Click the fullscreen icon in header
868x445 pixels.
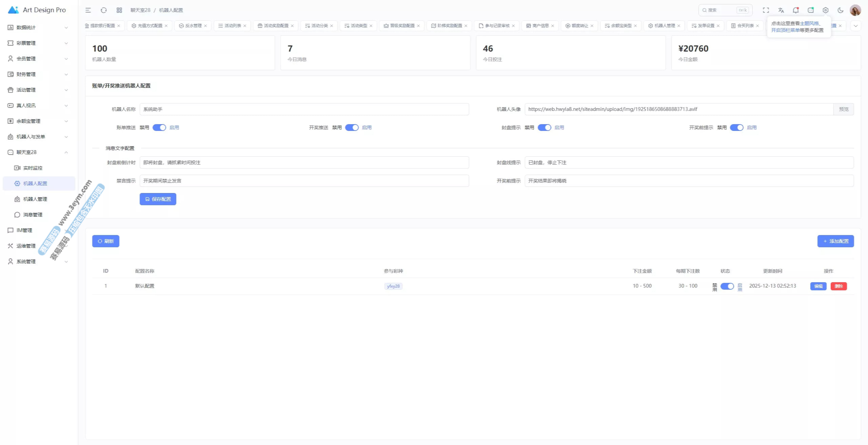coord(766,10)
